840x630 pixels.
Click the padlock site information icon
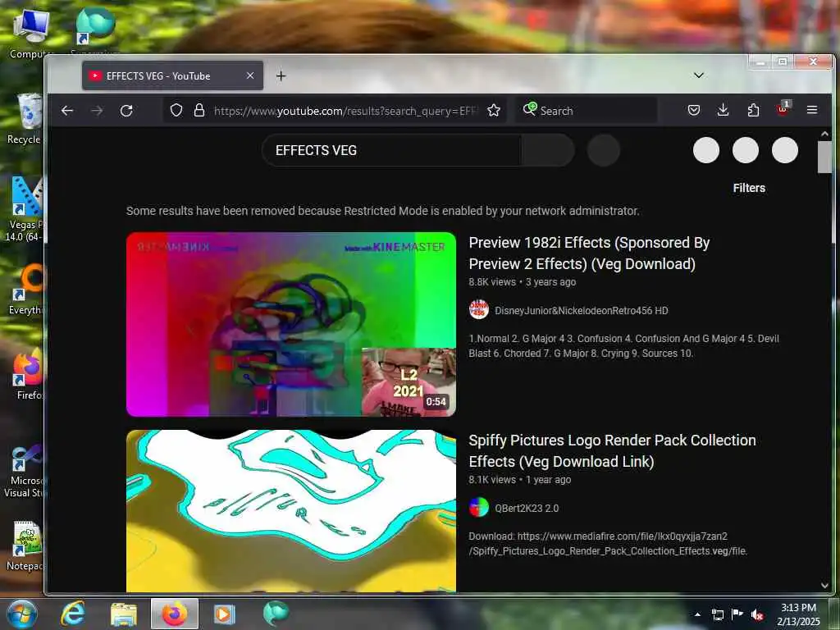[x=199, y=111]
